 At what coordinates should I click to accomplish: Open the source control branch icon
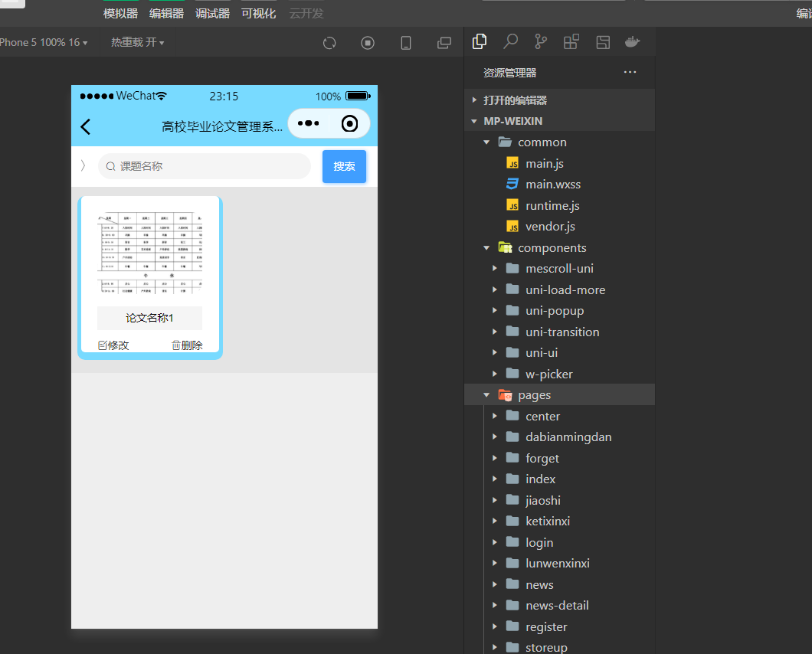pos(541,41)
